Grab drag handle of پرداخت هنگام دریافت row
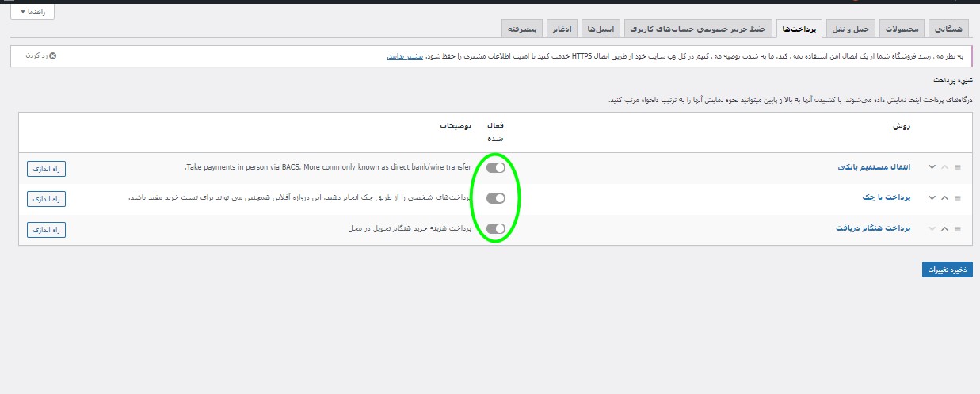Image resolution: width=980 pixels, height=394 pixels. coord(958,228)
